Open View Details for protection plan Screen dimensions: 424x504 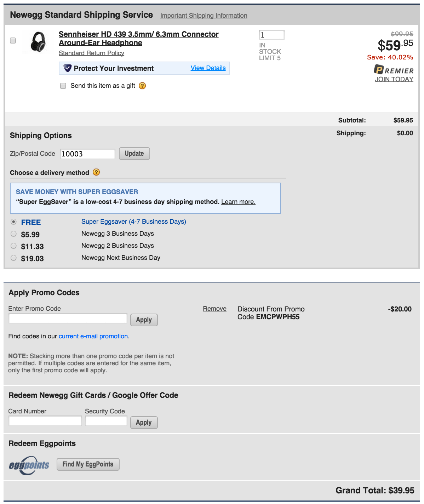coord(208,68)
